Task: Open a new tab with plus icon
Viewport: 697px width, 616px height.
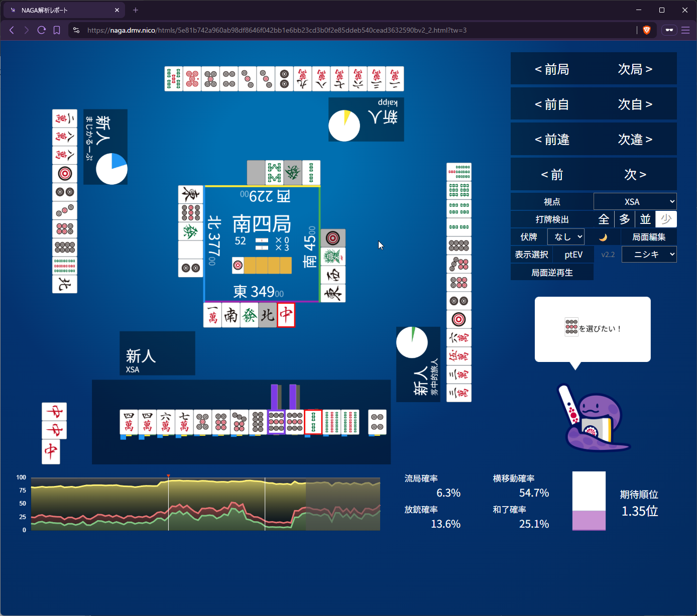Action: tap(136, 10)
